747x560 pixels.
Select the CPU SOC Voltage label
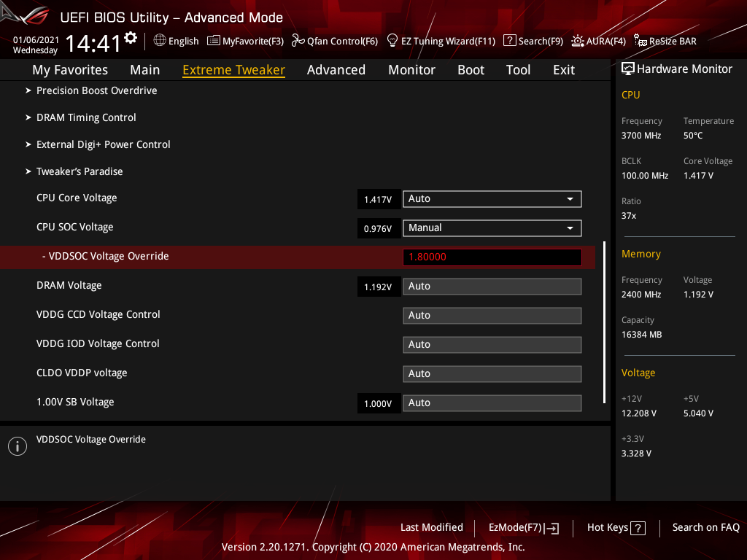tap(75, 227)
